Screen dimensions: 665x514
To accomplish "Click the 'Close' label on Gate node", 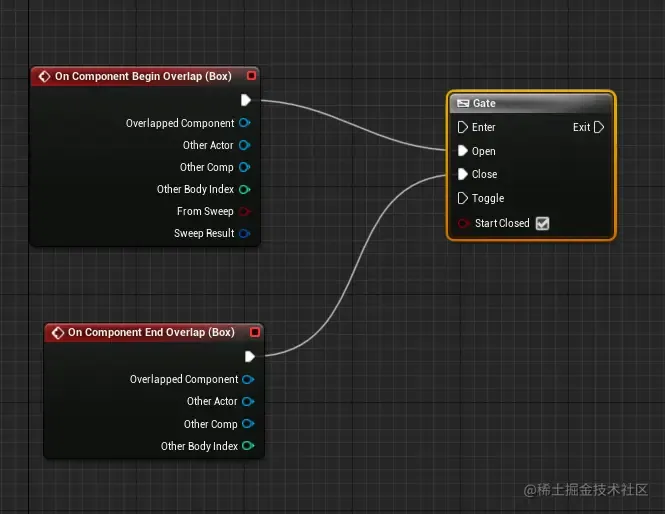I will pyautogui.click(x=484, y=174).
